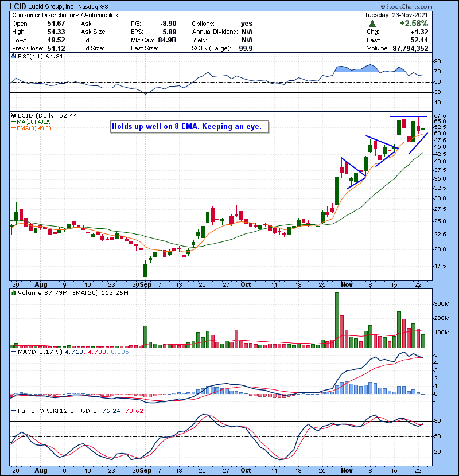Click the 57.5 price axis label

[x=440, y=116]
